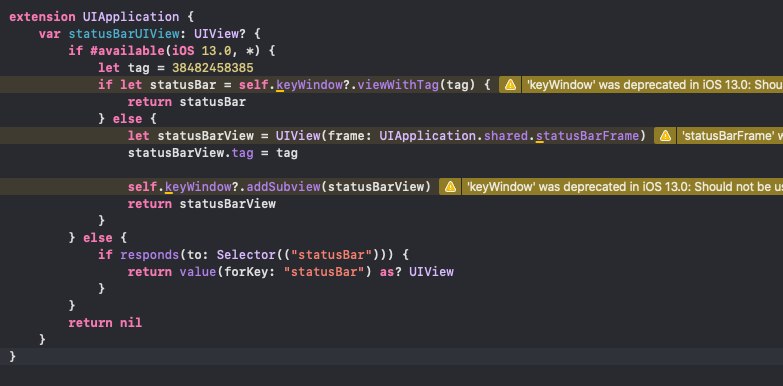
Task: Click the tag number 38482458385
Action: coord(213,68)
